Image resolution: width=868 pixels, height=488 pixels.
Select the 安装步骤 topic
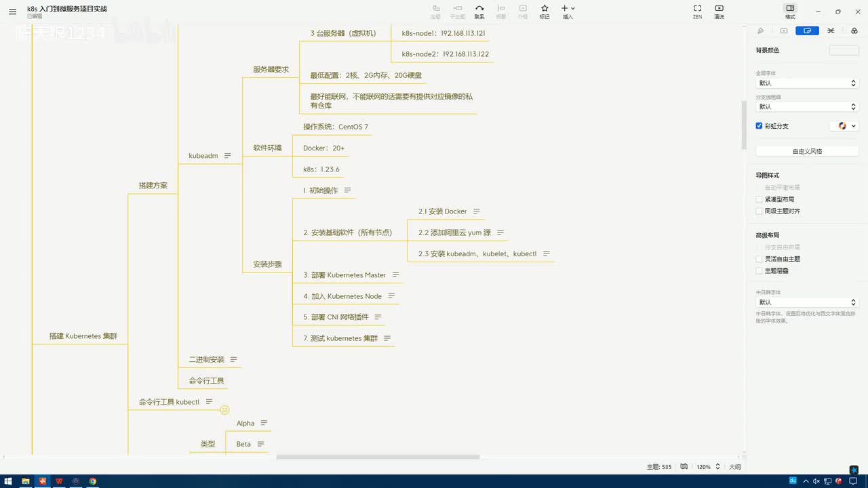[267, 264]
